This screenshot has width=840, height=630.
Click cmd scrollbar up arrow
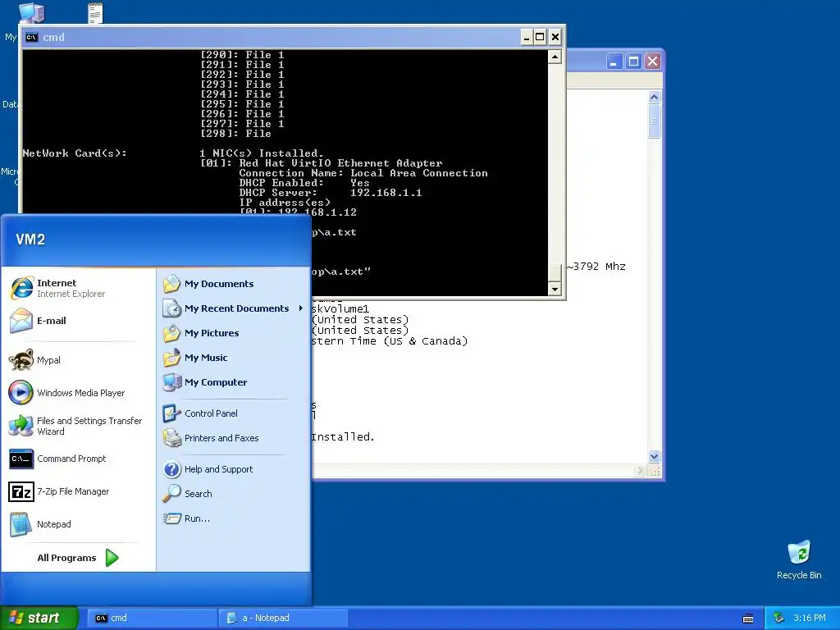(555, 57)
